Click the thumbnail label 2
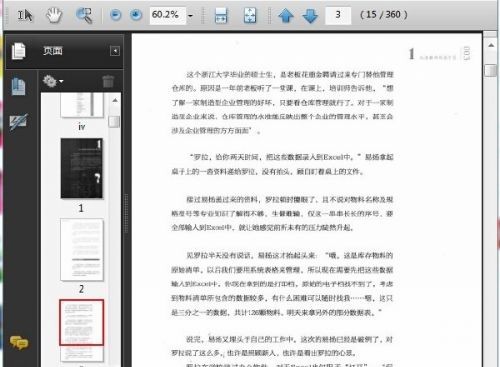 point(81,289)
